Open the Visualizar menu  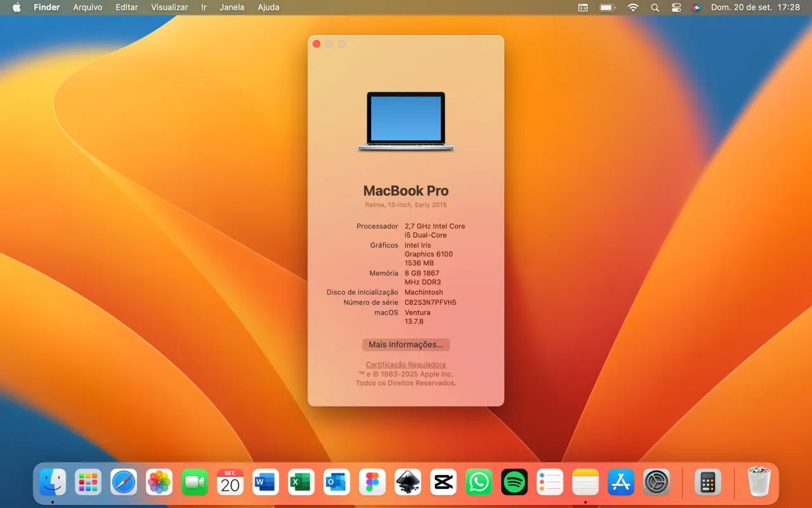(169, 8)
